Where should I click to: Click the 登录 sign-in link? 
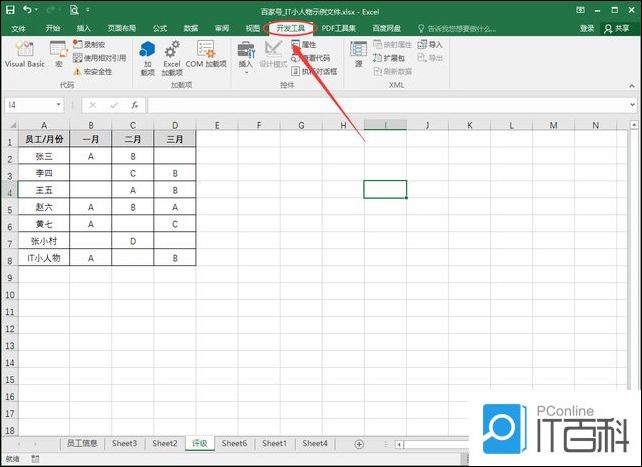(x=587, y=28)
